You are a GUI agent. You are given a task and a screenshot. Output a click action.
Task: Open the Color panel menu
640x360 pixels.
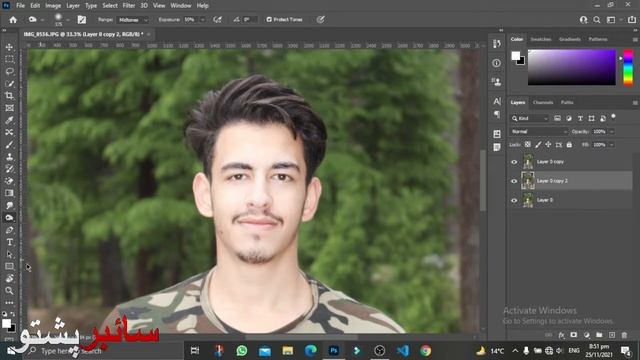[x=635, y=40]
